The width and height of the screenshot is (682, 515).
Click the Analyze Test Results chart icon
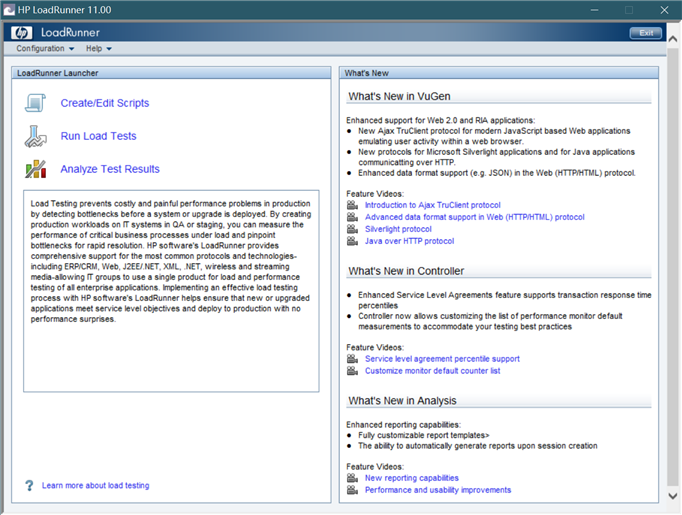tap(36, 169)
